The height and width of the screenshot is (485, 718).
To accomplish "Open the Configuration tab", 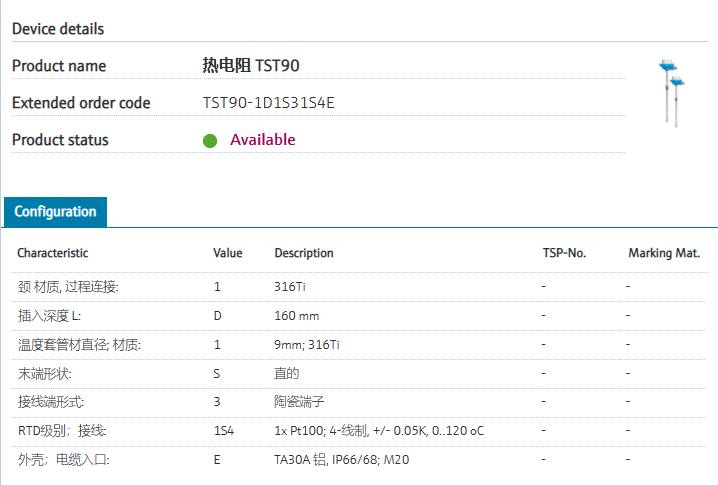I will 55,212.
